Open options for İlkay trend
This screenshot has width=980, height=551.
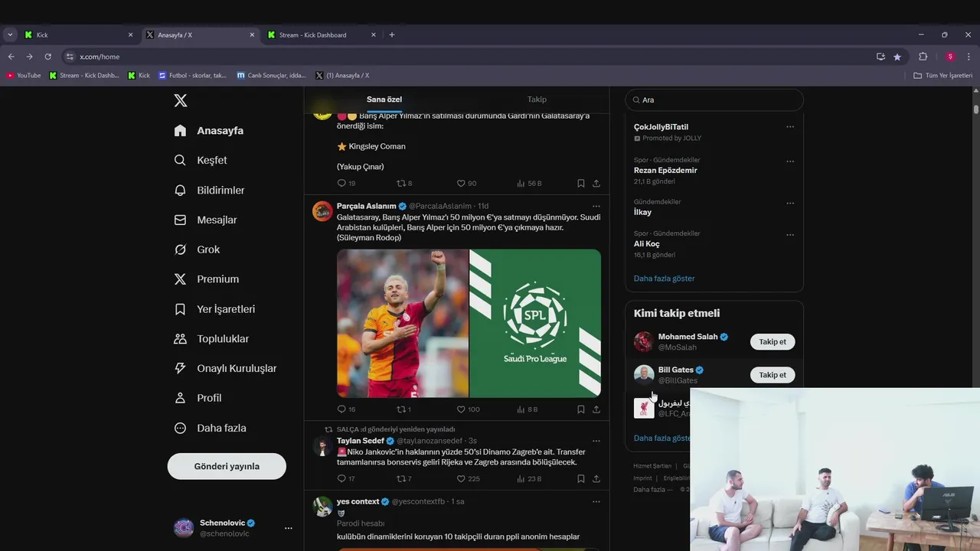click(x=790, y=204)
